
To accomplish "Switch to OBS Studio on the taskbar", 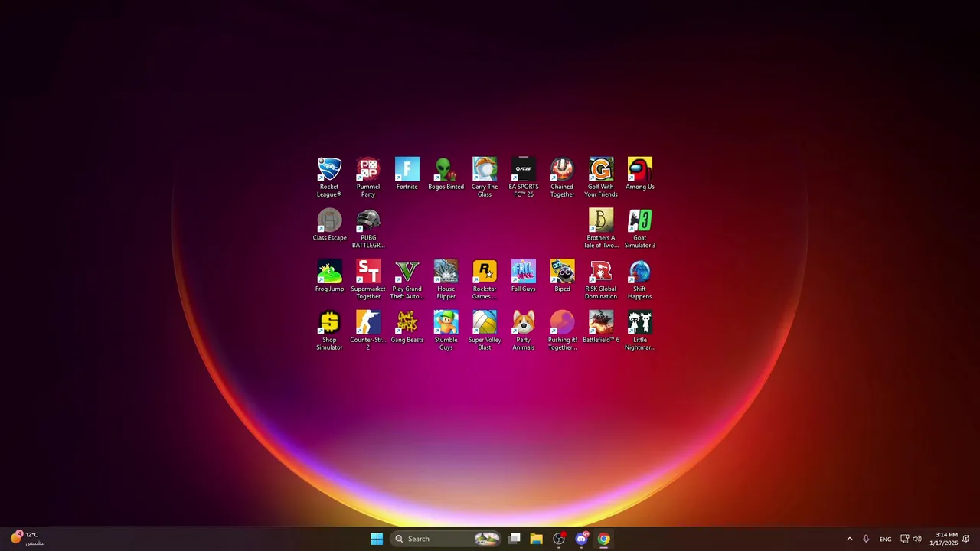I will 559,539.
